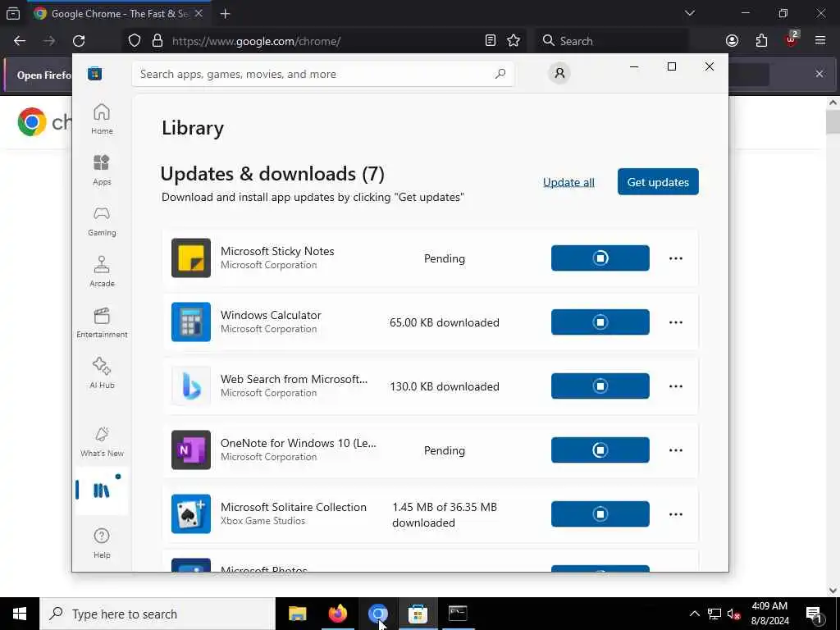Open What's New in Store sidebar
This screenshot has width=840, height=630.
tap(102, 441)
